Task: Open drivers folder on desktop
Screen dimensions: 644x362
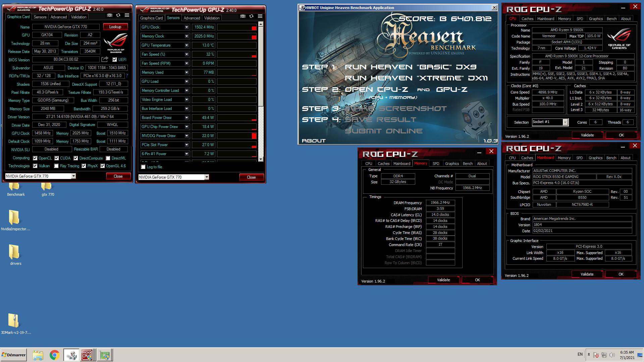Action: tap(14, 252)
